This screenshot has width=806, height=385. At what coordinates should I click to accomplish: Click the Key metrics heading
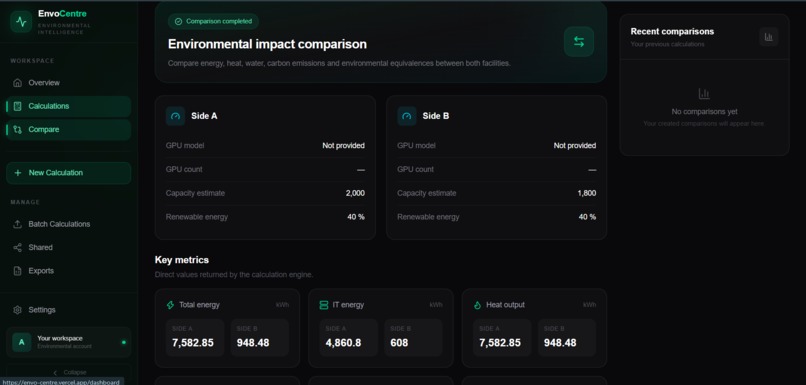coord(182,260)
